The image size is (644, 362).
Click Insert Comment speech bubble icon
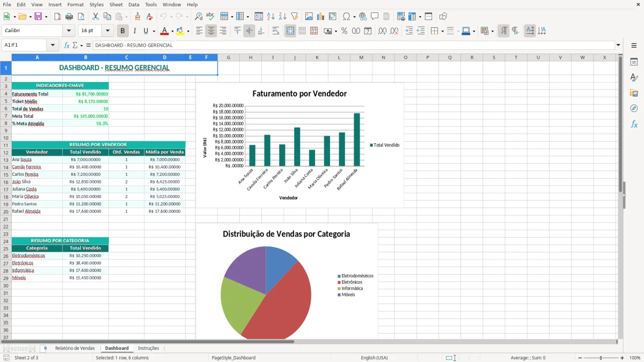375,17
